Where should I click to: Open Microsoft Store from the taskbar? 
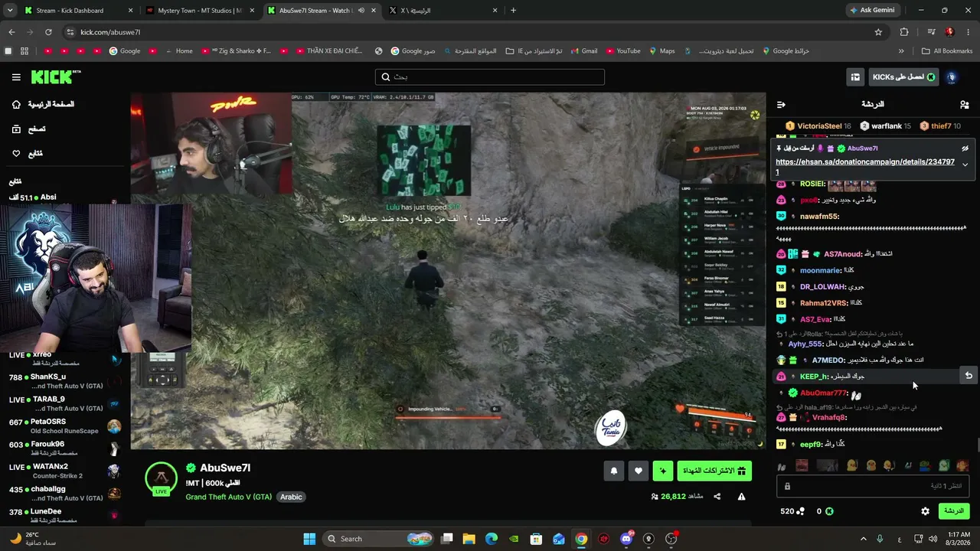[x=537, y=539]
